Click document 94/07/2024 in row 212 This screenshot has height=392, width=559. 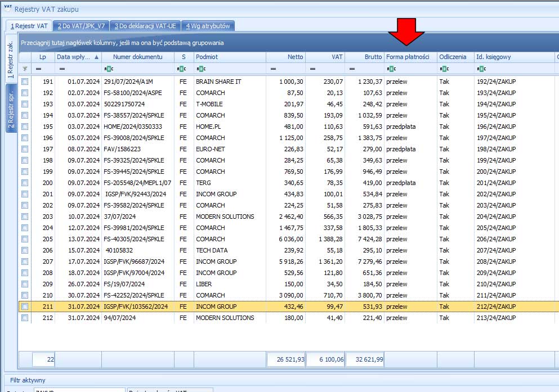[120, 318]
